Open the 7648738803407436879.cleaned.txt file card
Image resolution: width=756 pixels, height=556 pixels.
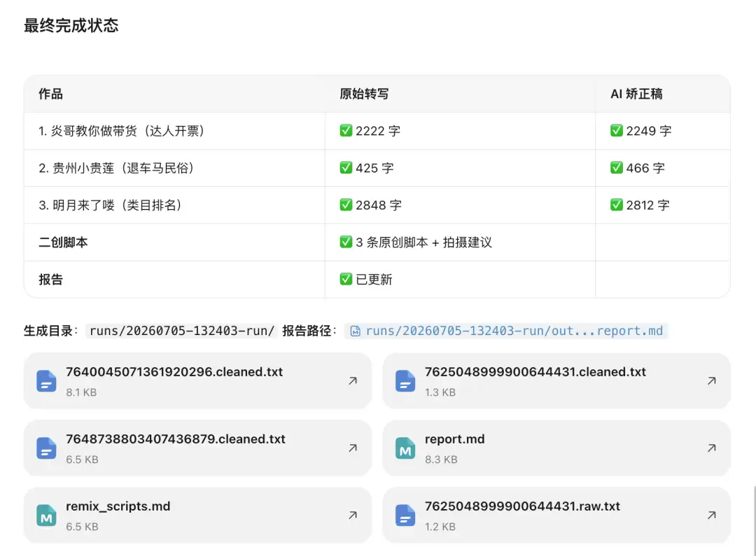click(x=197, y=448)
